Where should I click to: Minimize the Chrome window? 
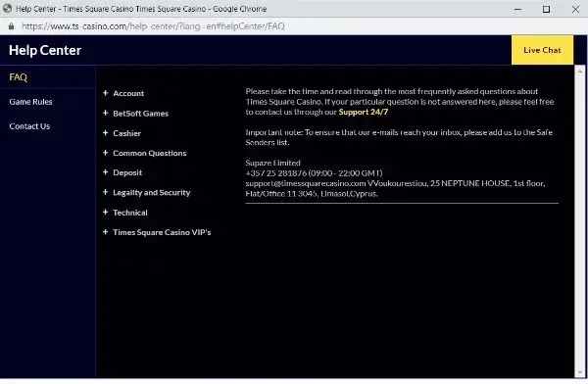517,9
